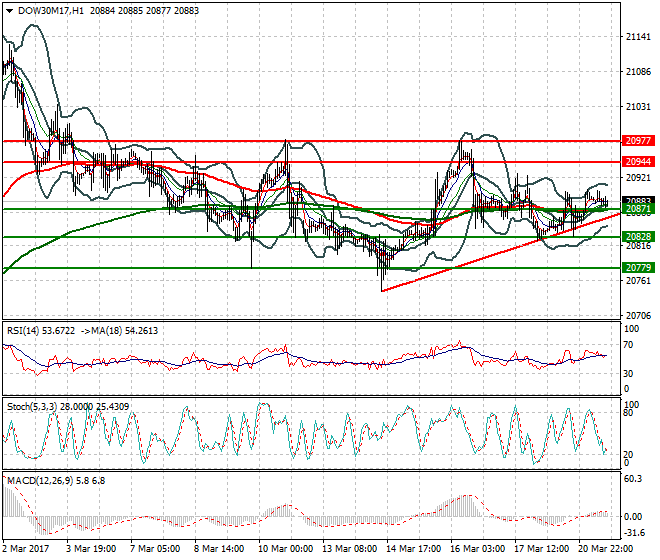Click the RSI 70 level value
The image size is (660, 560).
coord(628,345)
